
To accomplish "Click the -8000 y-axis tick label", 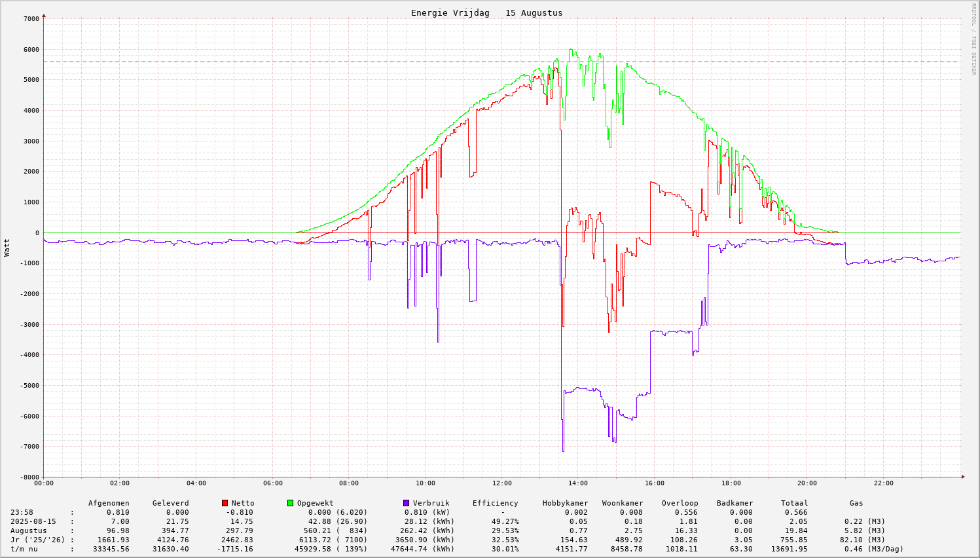I will [29, 477].
